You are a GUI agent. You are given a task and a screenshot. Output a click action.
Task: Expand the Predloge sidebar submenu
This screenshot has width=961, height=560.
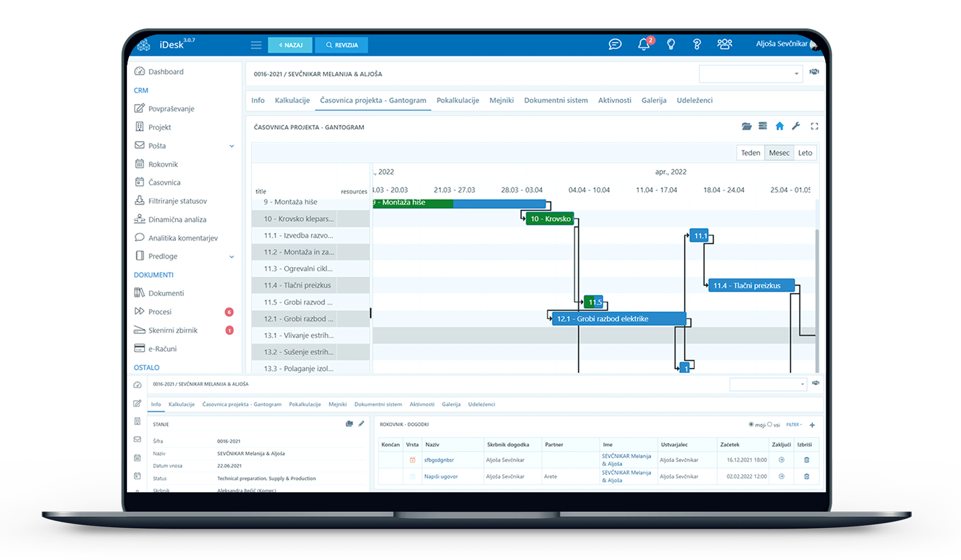(x=232, y=257)
